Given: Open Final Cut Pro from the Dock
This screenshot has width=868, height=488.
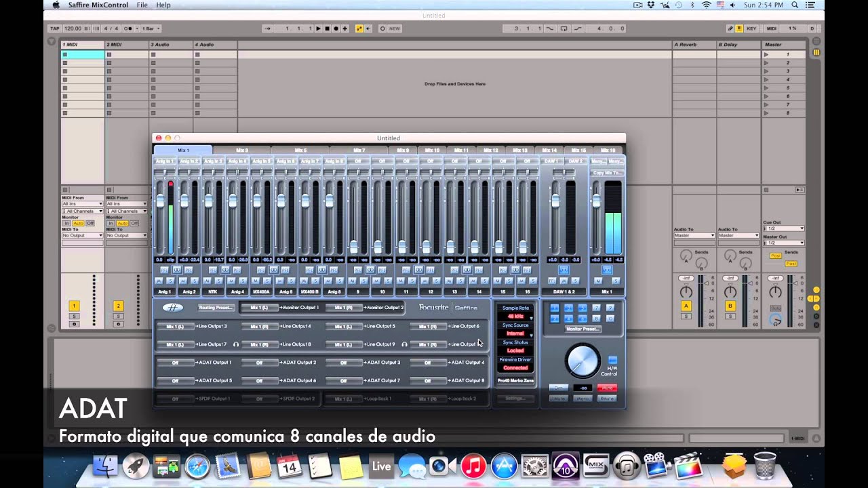Looking at the screenshot, I should coord(688,466).
